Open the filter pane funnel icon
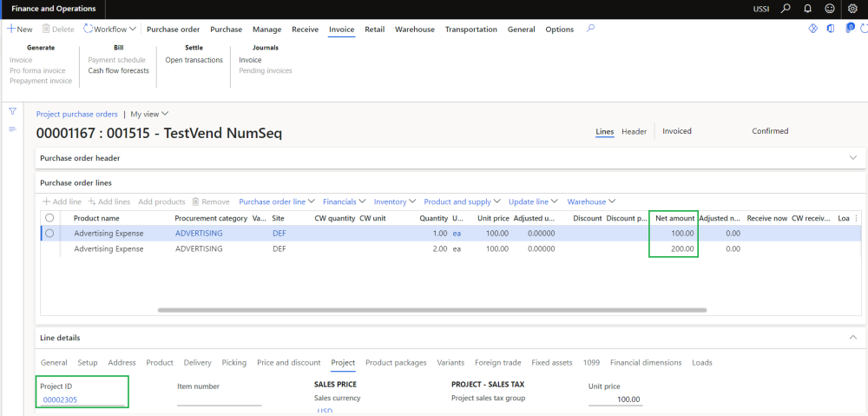The height and width of the screenshot is (416, 868). click(x=13, y=111)
